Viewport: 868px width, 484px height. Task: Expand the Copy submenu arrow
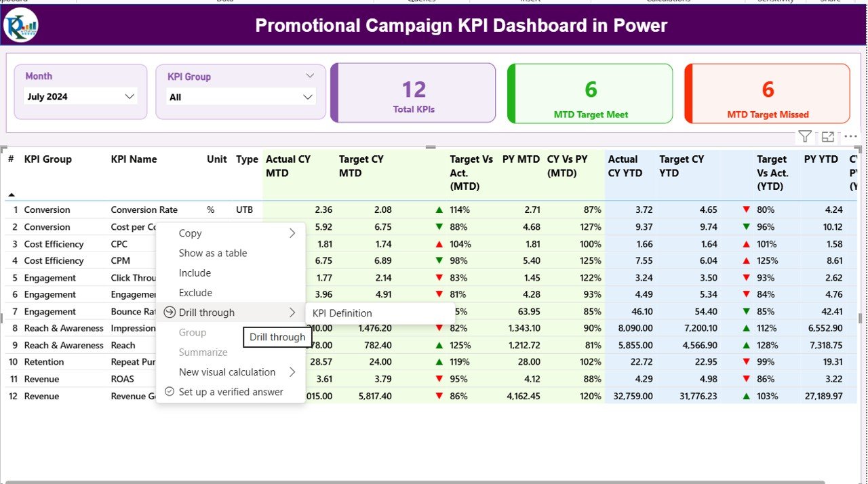tap(292, 233)
